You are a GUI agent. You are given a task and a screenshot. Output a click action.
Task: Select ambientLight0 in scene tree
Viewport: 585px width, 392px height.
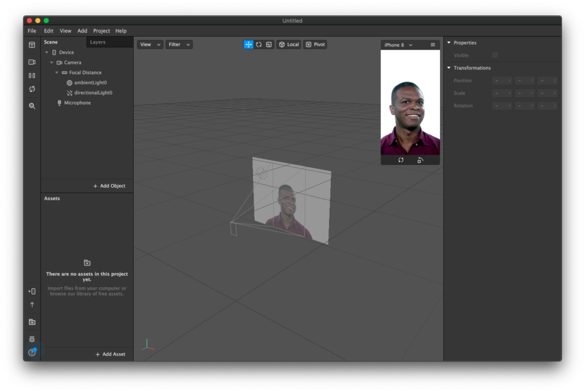(87, 83)
